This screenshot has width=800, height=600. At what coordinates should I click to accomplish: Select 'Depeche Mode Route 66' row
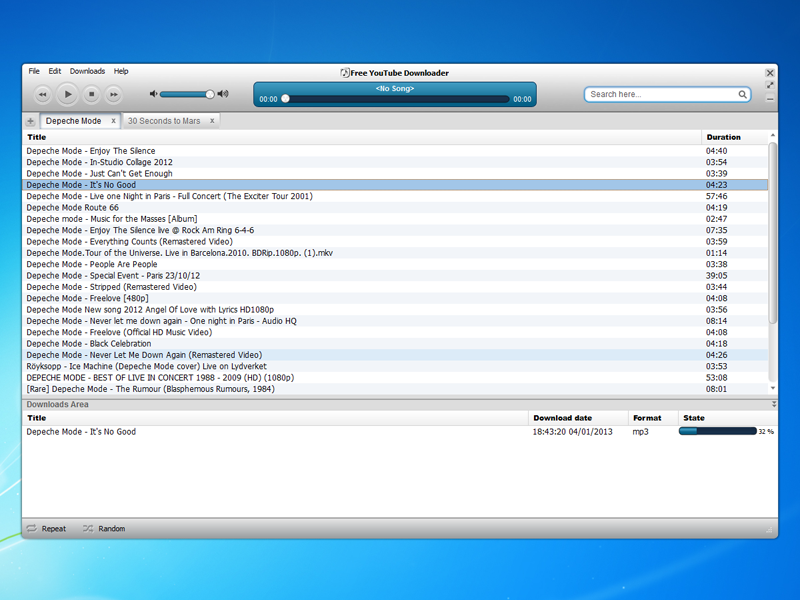395,208
